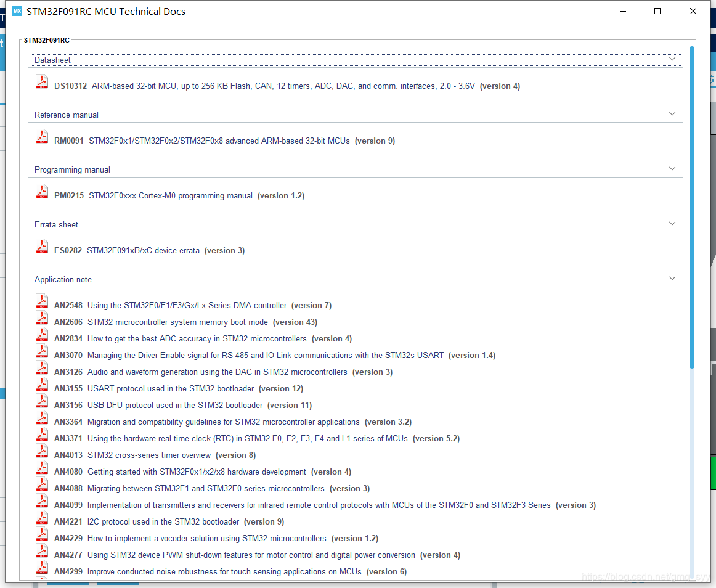Click the PDF icon next to AN3155

click(x=42, y=384)
